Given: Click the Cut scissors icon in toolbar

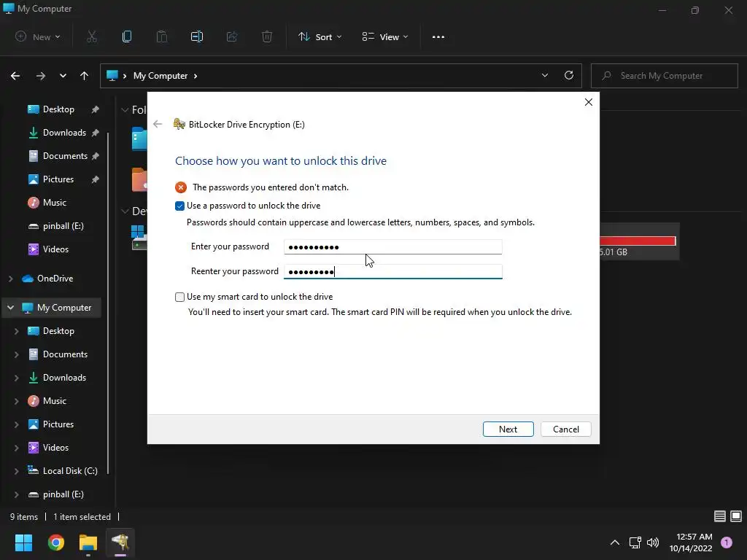Looking at the screenshot, I should [x=92, y=36].
